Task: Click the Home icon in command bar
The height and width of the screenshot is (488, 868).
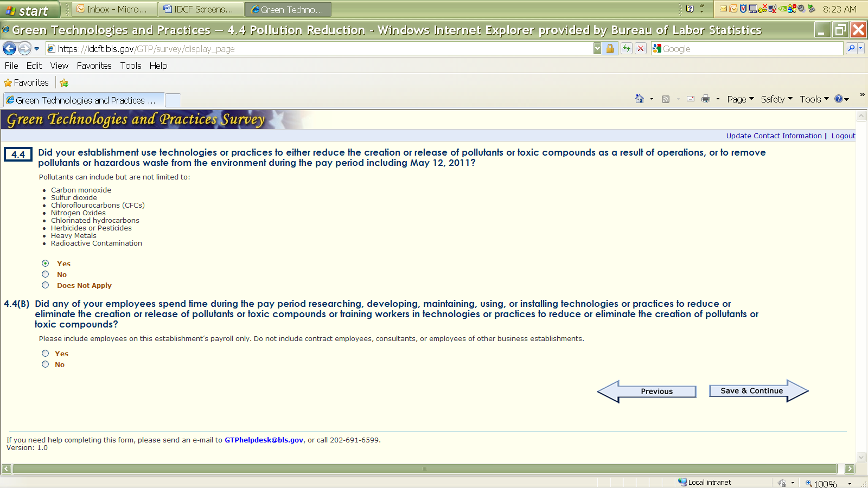Action: (x=639, y=99)
